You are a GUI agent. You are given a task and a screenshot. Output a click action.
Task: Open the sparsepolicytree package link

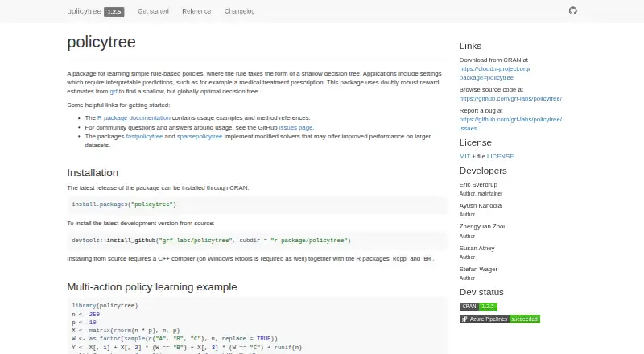tap(200, 136)
